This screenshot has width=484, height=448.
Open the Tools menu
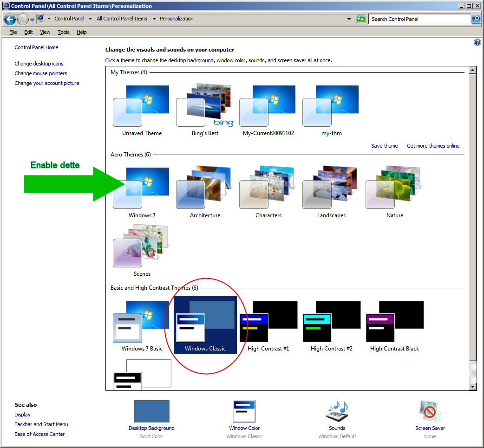(x=64, y=32)
